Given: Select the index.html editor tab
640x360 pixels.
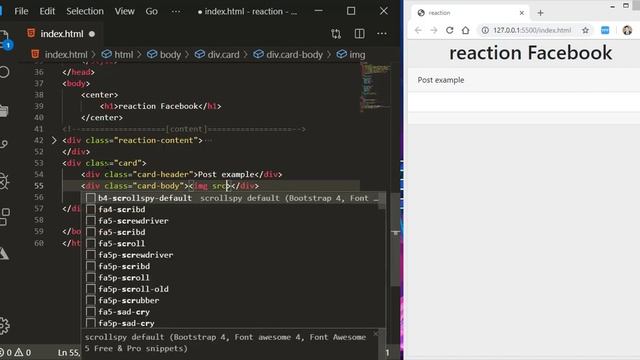Looking at the screenshot, I should point(61,34).
